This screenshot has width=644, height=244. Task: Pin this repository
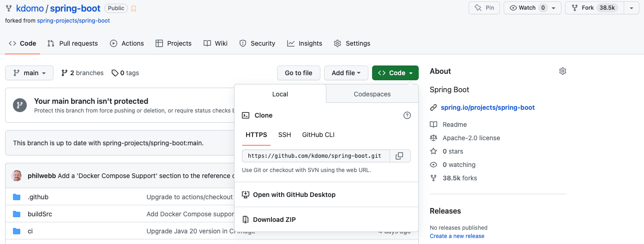click(484, 8)
